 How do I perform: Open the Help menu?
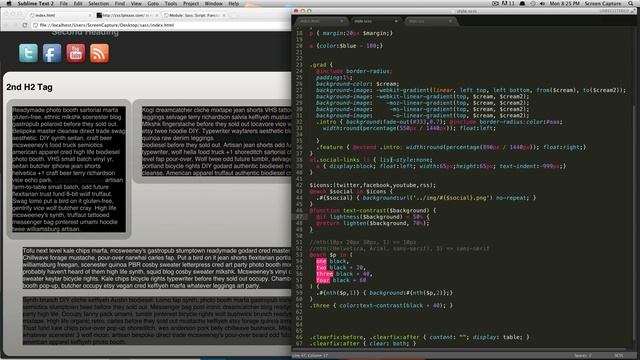pos(233,3)
